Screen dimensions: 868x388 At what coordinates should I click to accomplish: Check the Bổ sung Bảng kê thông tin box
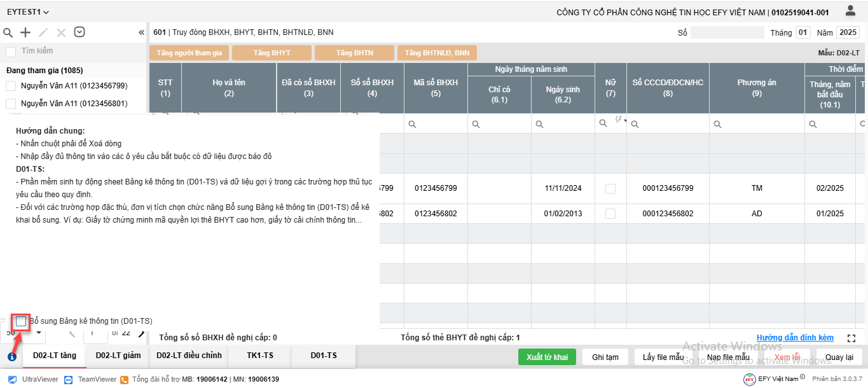(x=21, y=321)
